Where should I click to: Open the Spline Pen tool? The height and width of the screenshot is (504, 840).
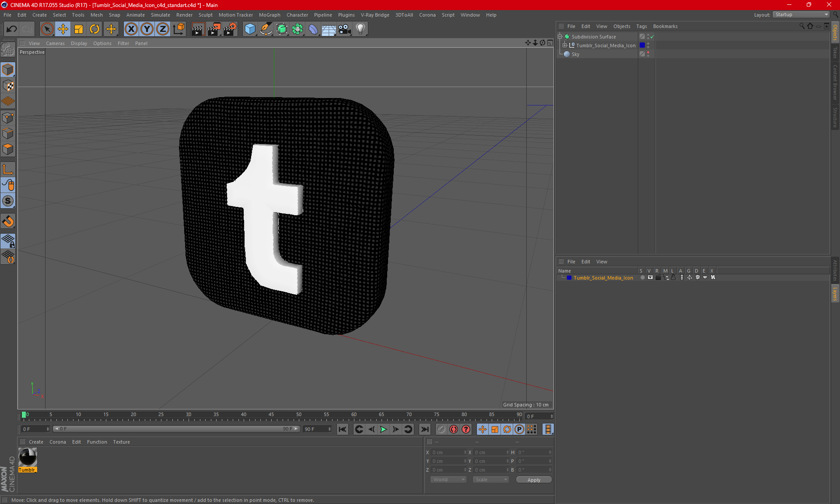click(266, 29)
